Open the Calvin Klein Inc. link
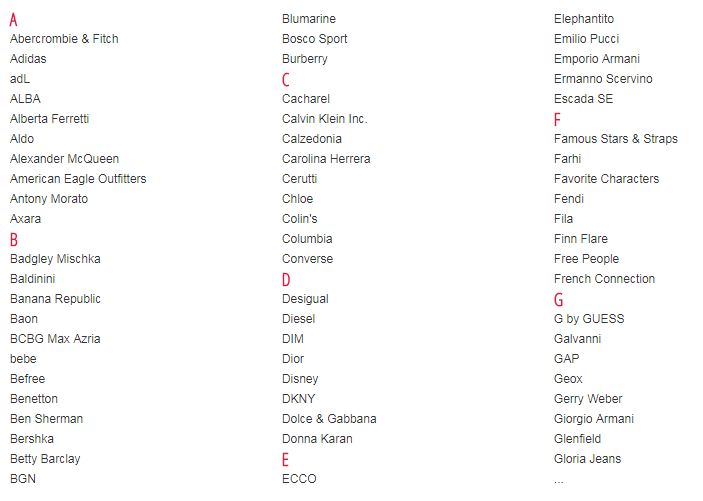 point(324,119)
